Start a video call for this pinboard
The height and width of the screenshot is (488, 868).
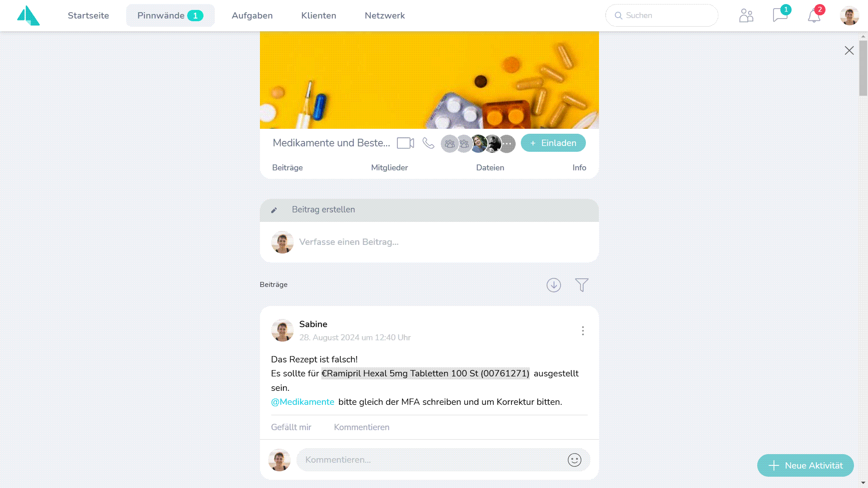[406, 143]
